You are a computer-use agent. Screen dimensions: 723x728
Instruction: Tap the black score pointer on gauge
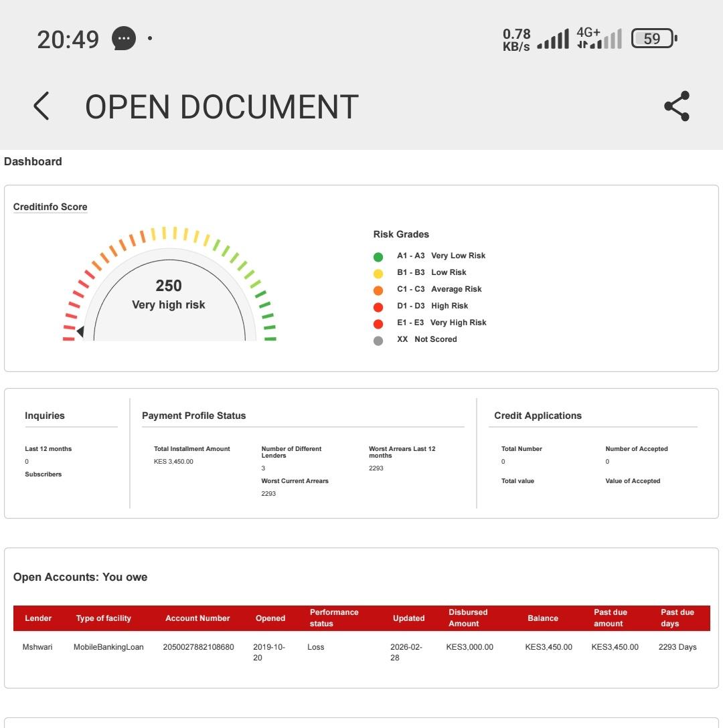[x=80, y=331]
